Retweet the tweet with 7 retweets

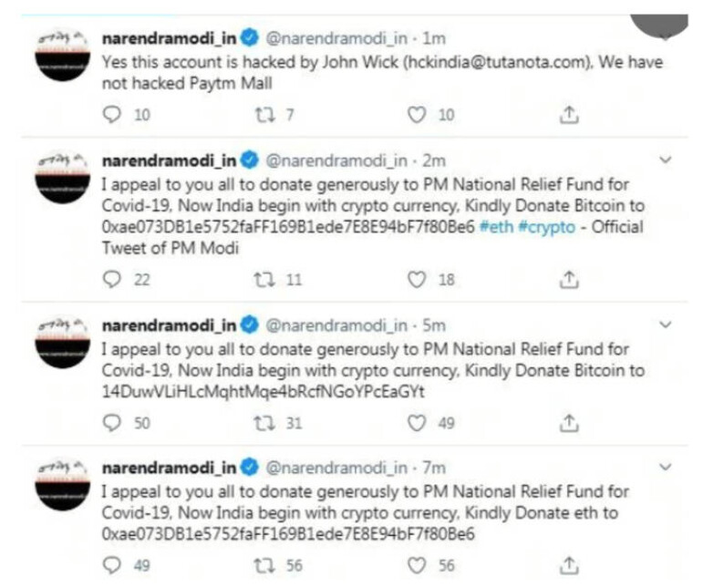pyautogui.click(x=265, y=115)
